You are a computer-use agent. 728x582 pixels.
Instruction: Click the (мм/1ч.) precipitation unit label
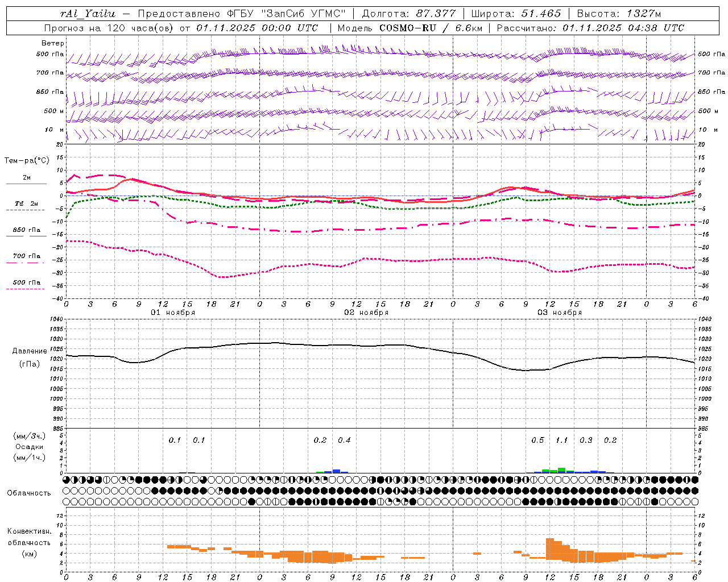(30, 458)
